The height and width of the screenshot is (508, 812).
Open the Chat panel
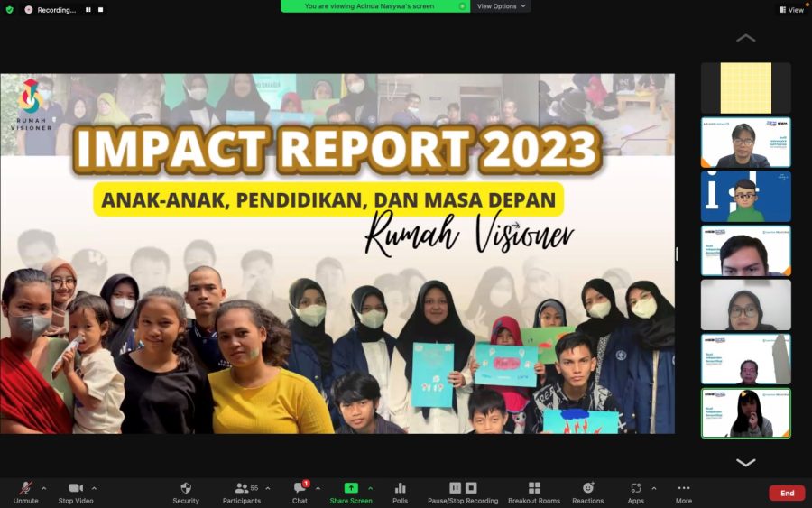(x=300, y=493)
